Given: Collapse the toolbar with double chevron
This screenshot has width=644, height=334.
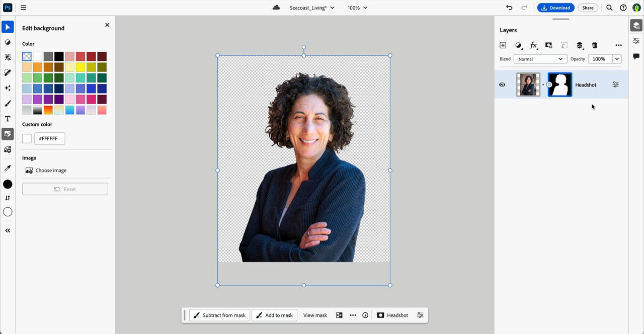Looking at the screenshot, I should (x=8, y=230).
